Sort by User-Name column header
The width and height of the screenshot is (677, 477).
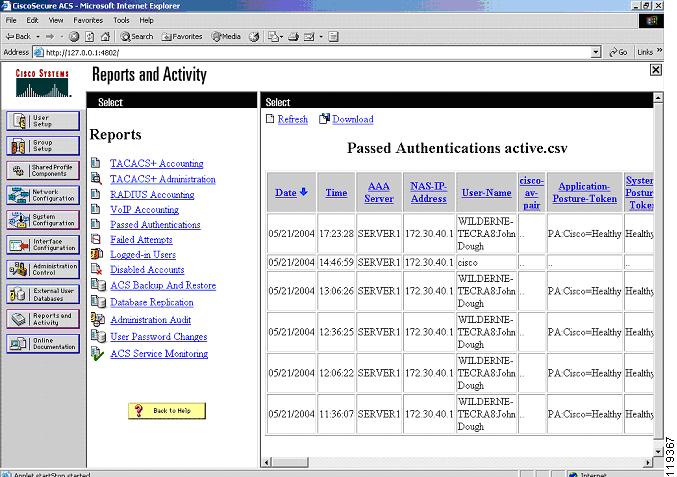(486, 193)
